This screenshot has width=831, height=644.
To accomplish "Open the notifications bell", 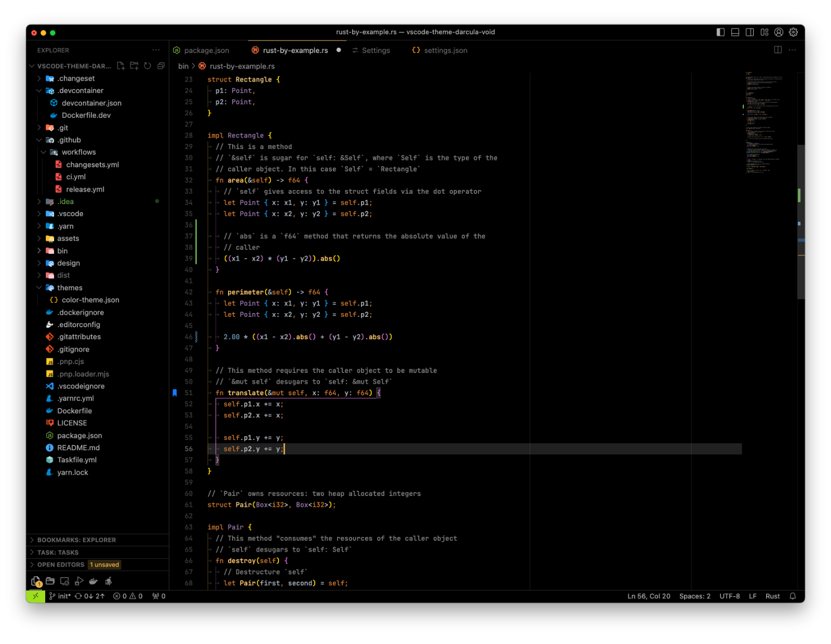I will tap(793, 596).
